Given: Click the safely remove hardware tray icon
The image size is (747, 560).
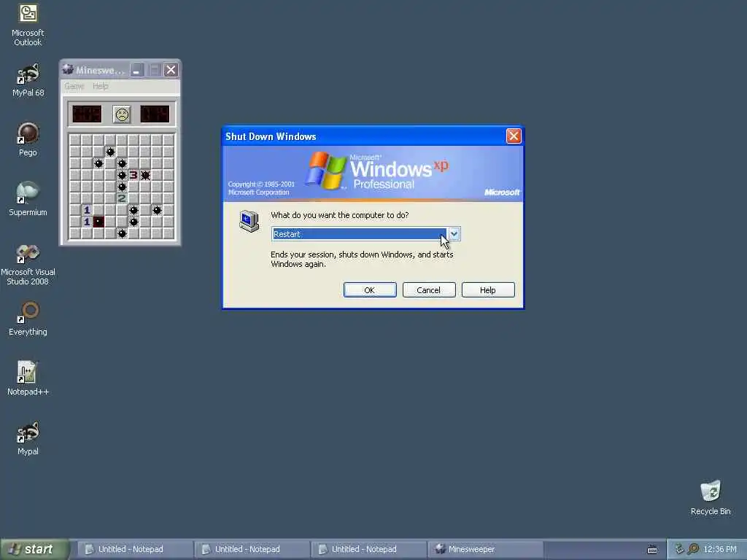Looking at the screenshot, I should [x=680, y=549].
